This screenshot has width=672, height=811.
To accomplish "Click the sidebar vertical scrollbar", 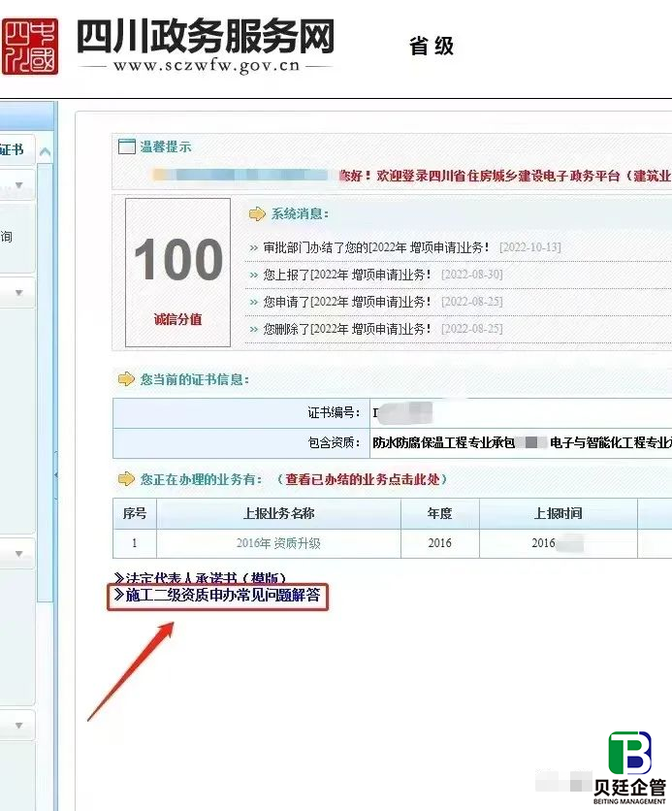I will [x=46, y=383].
